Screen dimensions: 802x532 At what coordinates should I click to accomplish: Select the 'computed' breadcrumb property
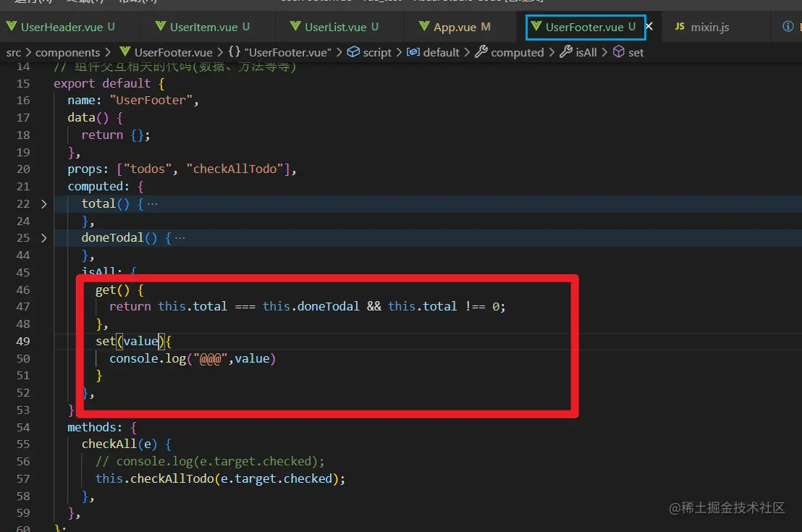click(x=517, y=53)
